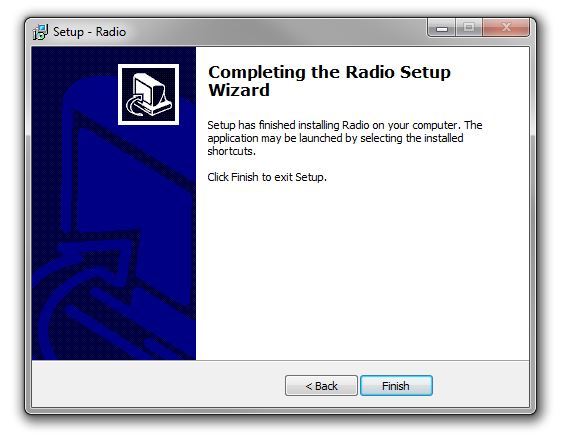Click the grey footer area right of Finish
This screenshot has width=563, height=447.
[x=481, y=384]
